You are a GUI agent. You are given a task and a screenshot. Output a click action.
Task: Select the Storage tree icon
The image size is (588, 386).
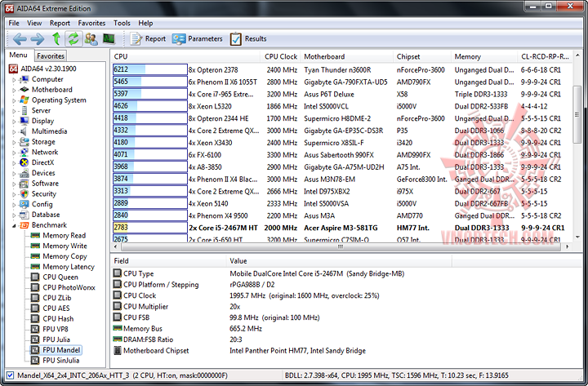24,142
